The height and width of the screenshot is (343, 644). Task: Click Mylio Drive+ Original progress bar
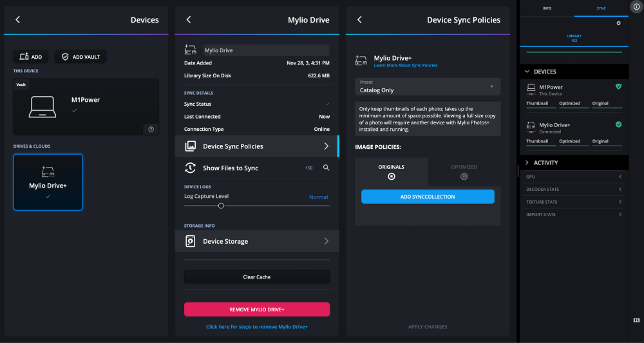coord(607,146)
